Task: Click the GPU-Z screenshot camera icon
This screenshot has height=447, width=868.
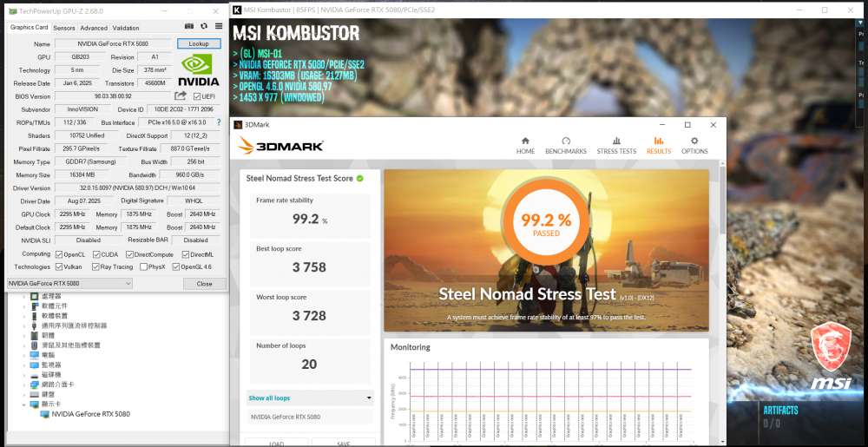Action: point(188,26)
